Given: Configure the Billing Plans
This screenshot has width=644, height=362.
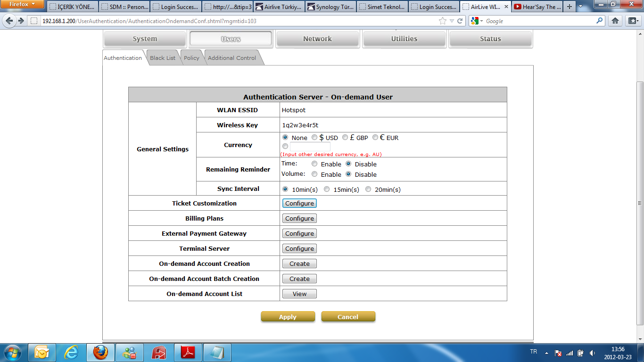Looking at the screenshot, I should tap(299, 218).
